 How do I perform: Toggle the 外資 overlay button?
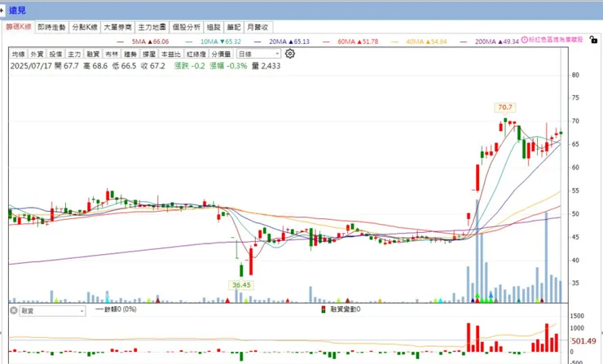pos(37,54)
